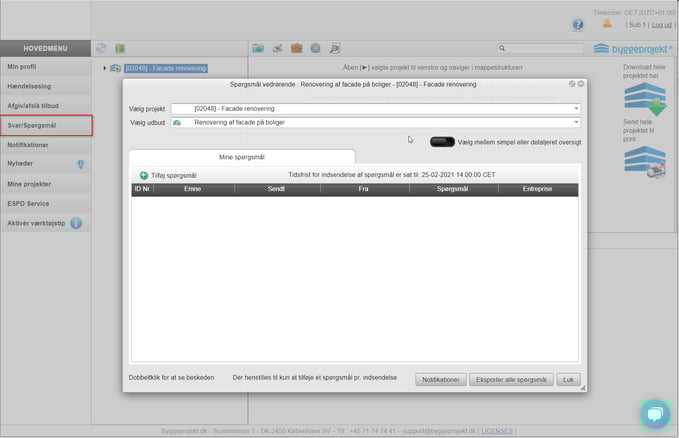Click the Eksporter alle spørgsmål button
Screen dimensions: 679x438
(514, 380)
